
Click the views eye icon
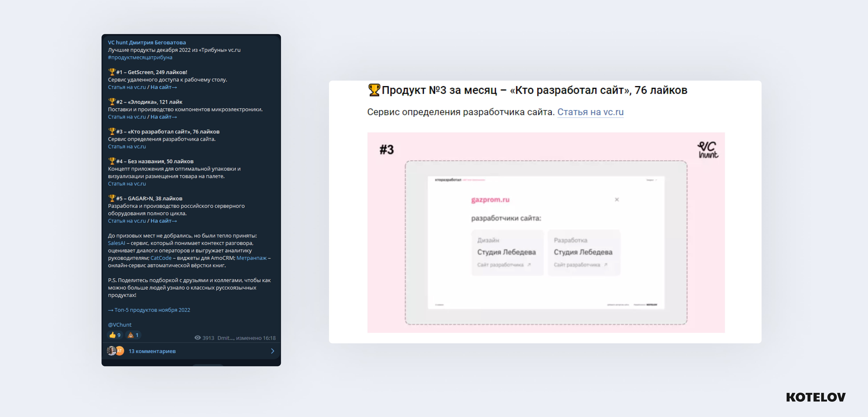pos(198,337)
